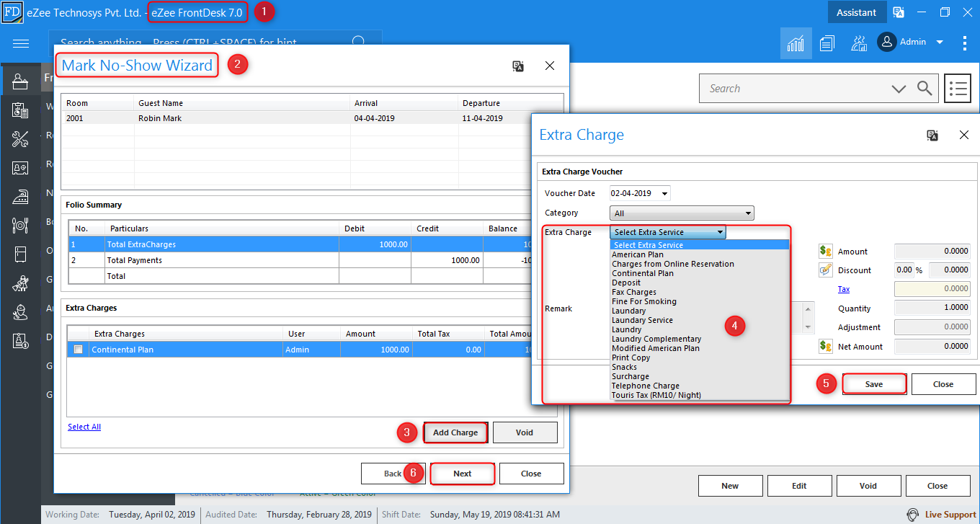Click the maintenance worker sidebar icon
Screen dimensions: 980x524
(20, 312)
